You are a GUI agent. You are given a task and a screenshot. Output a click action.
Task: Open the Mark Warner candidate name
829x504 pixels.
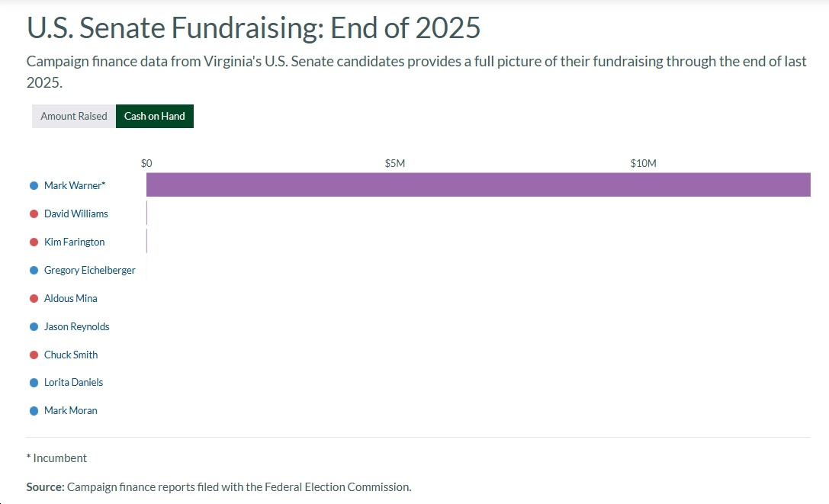point(75,185)
